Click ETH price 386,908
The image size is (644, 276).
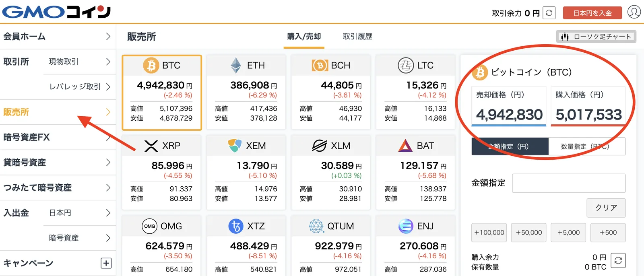(x=250, y=85)
